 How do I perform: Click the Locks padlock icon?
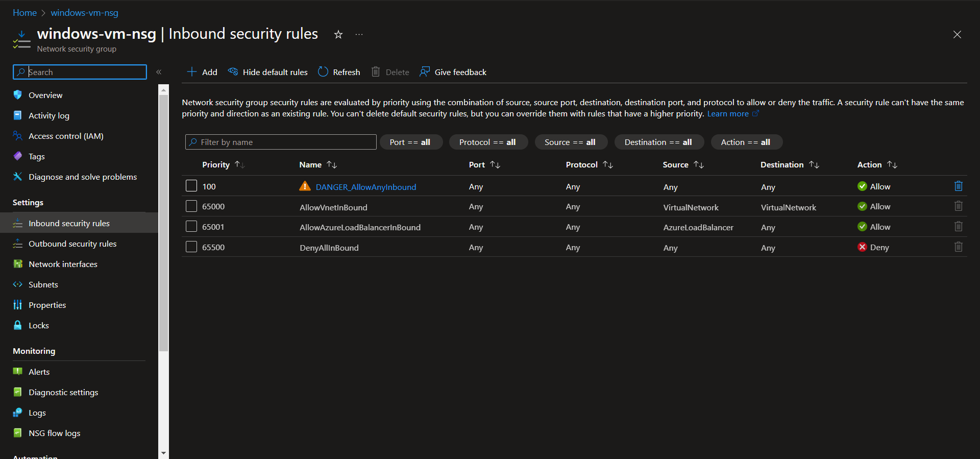pyautogui.click(x=18, y=325)
